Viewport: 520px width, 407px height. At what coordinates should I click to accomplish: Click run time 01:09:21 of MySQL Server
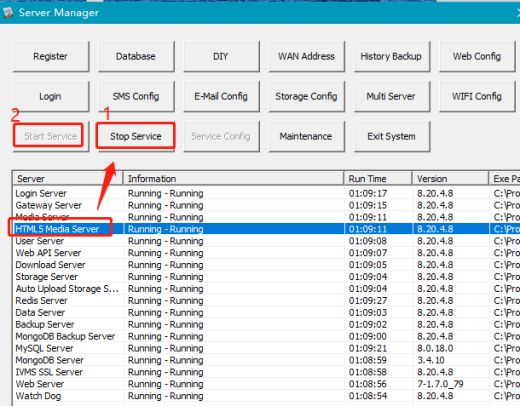click(368, 348)
